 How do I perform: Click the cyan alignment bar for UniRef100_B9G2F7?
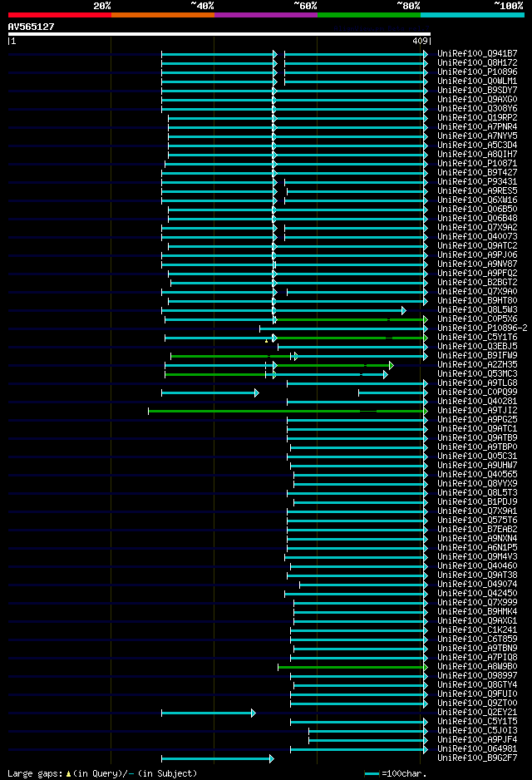click(x=218, y=759)
